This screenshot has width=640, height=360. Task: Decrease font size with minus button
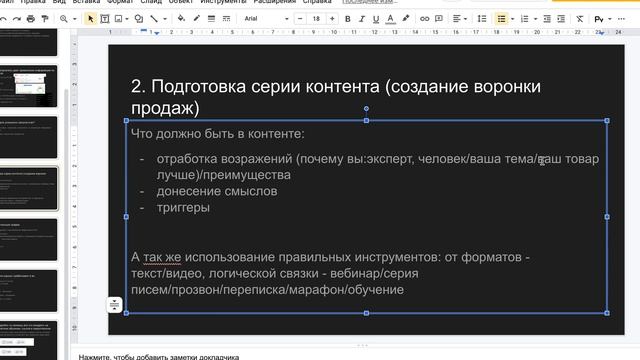(300, 19)
